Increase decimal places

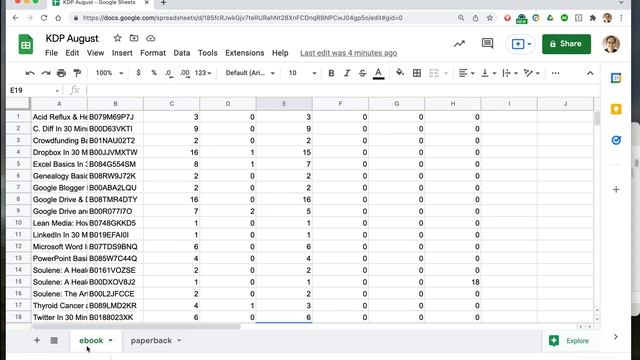(x=185, y=73)
